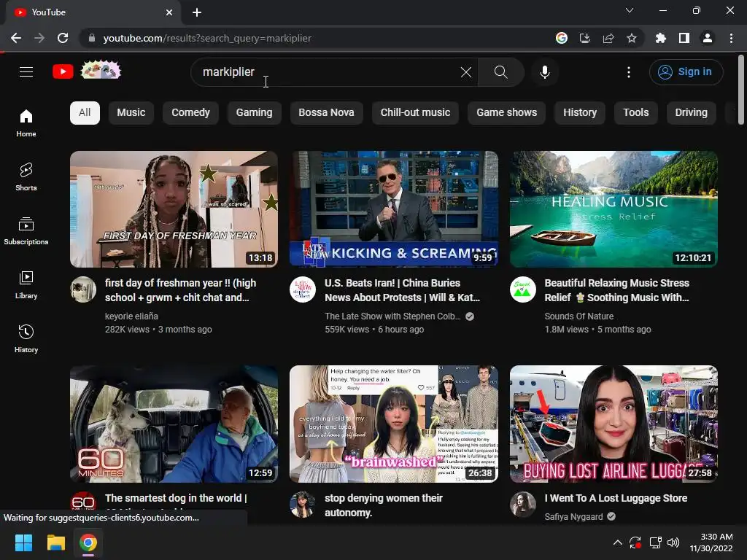Click the YouTube logo
The height and width of the screenshot is (560, 747).
tap(63, 72)
